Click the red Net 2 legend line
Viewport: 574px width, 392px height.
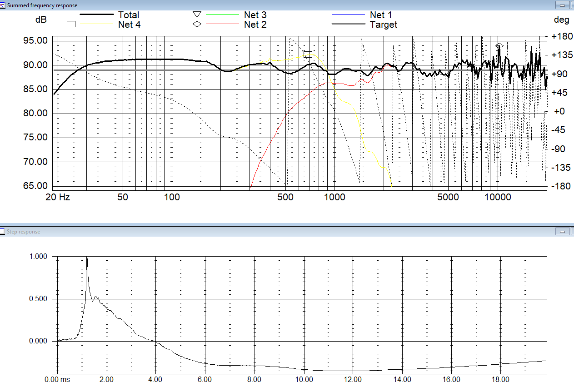[x=223, y=25]
